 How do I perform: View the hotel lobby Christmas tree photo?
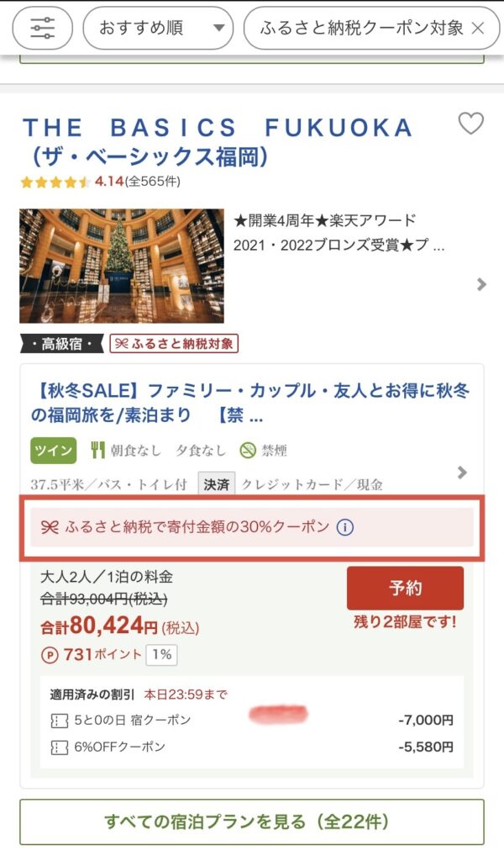(122, 266)
